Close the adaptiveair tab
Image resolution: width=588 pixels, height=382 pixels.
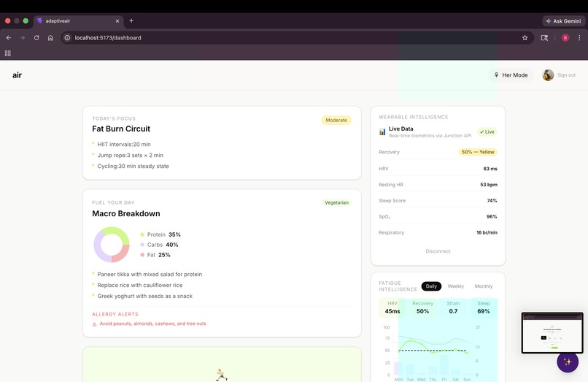click(x=117, y=21)
